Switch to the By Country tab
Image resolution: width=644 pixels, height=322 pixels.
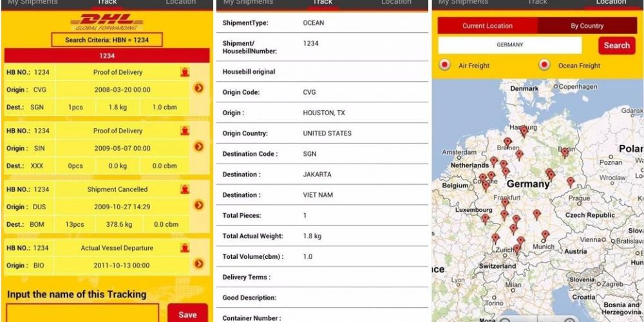click(x=587, y=26)
